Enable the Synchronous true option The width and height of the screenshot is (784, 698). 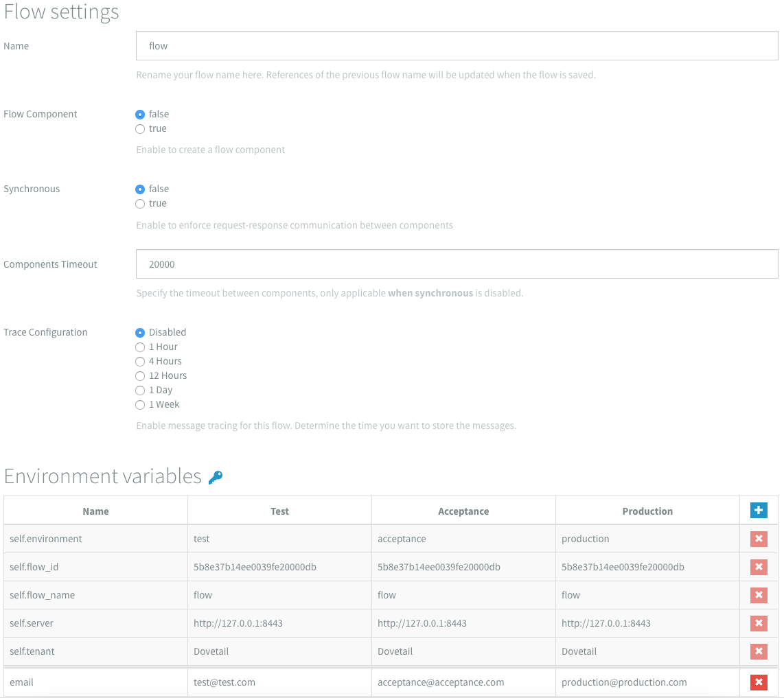tap(140, 204)
